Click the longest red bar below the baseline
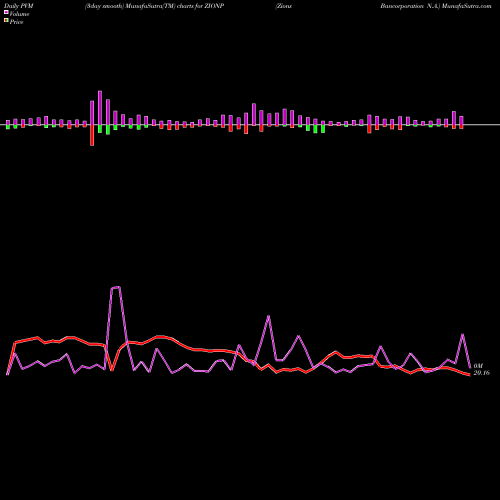The width and height of the screenshot is (500, 500). 92,135
